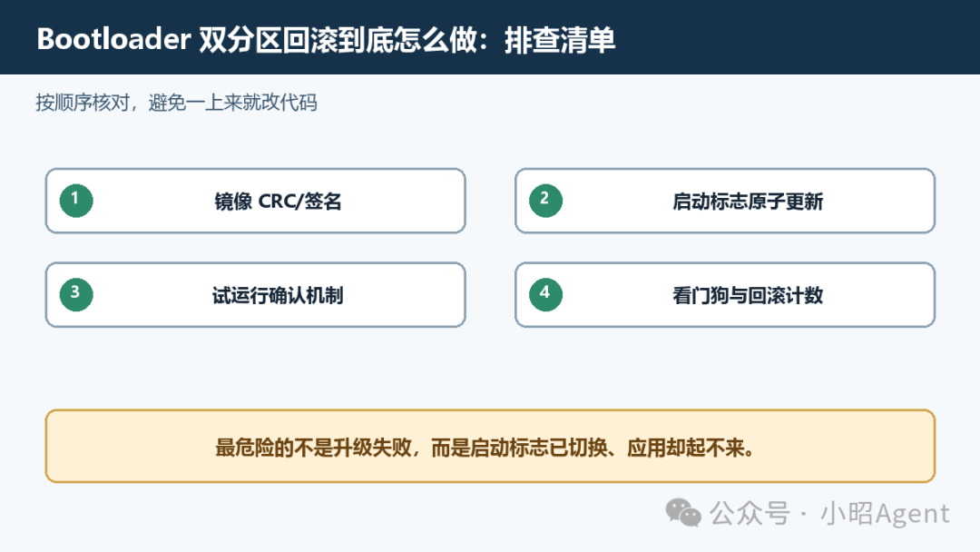This screenshot has height=552, width=980.
Task: Click the yellow warning callout box
Action: click(x=490, y=447)
